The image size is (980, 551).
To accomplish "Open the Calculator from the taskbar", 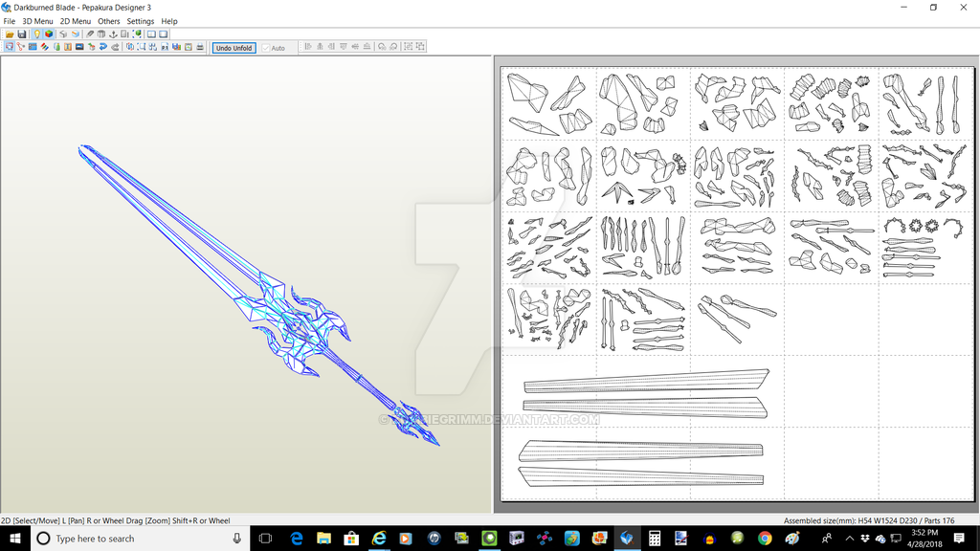I will (x=655, y=538).
